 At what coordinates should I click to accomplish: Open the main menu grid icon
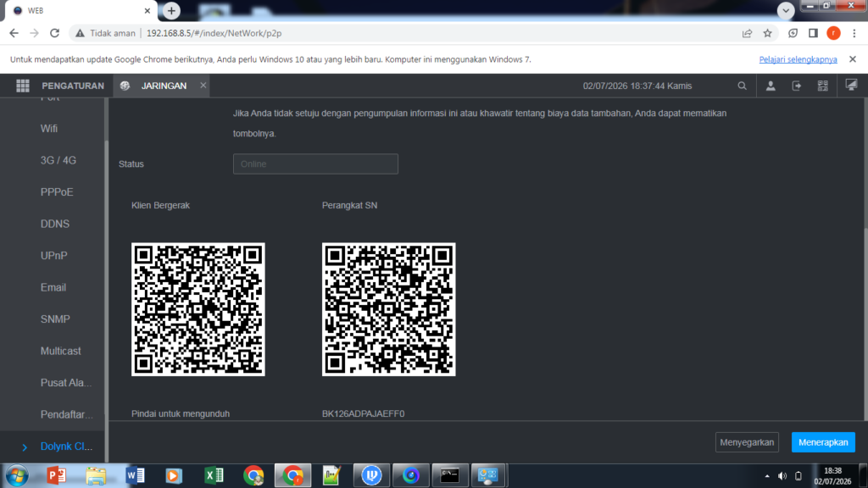23,86
